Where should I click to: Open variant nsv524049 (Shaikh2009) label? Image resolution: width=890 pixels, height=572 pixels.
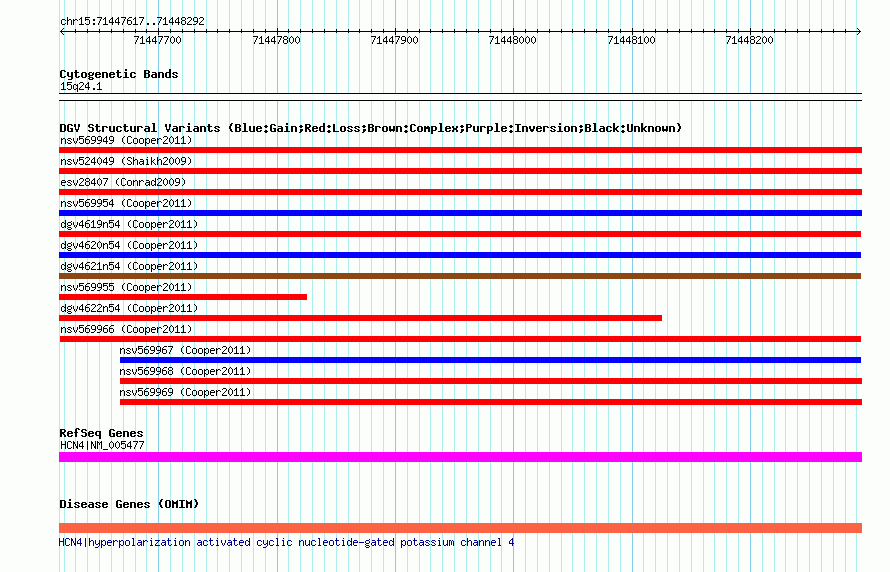126,161
